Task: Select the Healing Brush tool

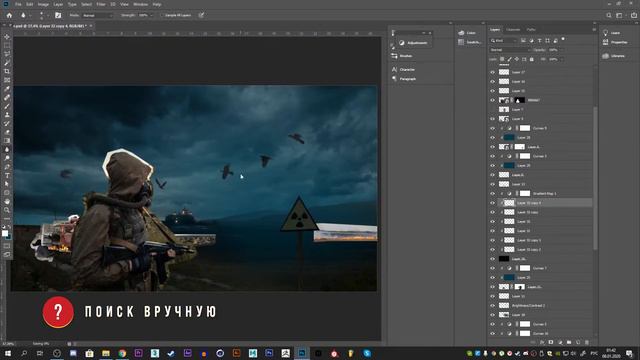Action: click(x=7, y=98)
